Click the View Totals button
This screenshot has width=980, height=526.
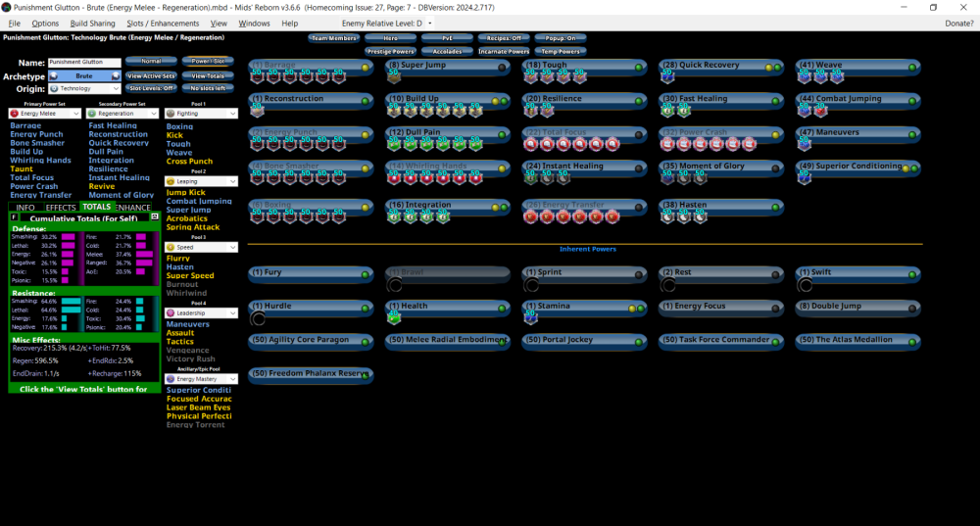click(207, 75)
